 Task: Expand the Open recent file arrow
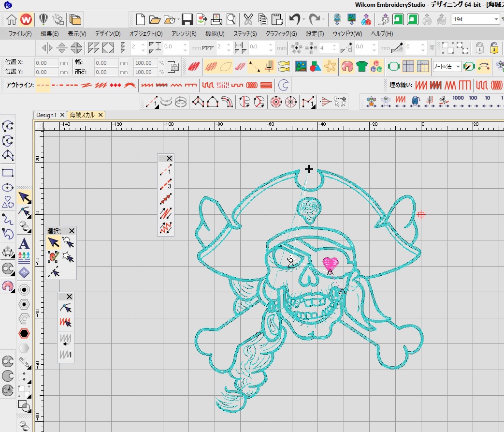pos(179,20)
